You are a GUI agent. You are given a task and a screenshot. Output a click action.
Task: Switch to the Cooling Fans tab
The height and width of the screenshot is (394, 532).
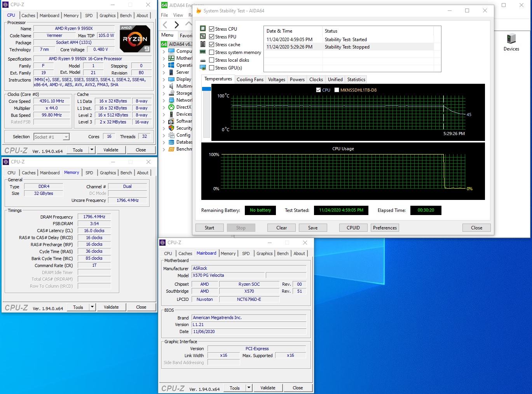coord(250,80)
